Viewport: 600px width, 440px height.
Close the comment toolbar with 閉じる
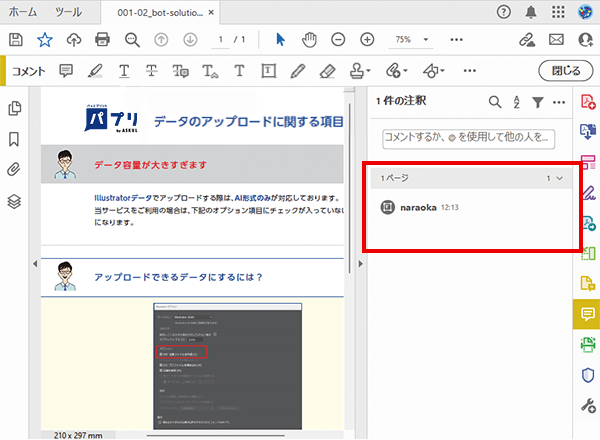pos(566,71)
